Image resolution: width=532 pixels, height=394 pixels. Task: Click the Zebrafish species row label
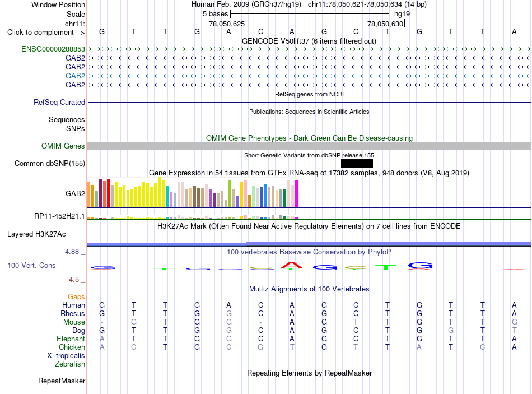(x=70, y=364)
